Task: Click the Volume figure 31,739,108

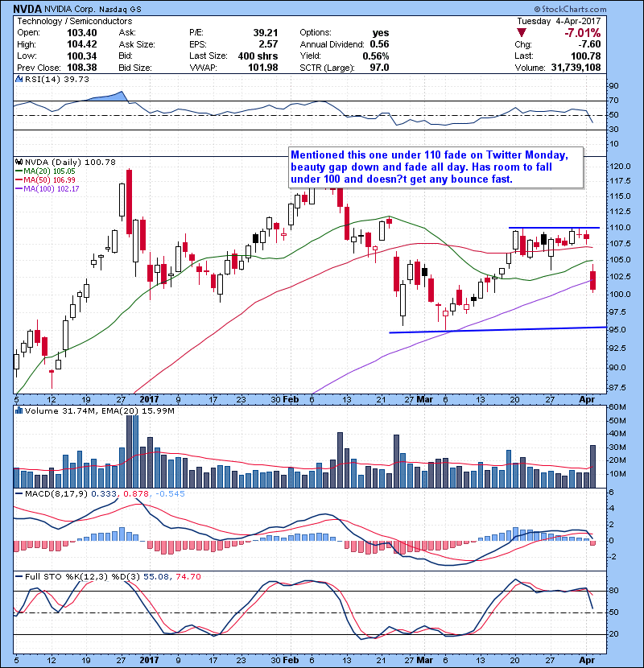Action: (576, 68)
